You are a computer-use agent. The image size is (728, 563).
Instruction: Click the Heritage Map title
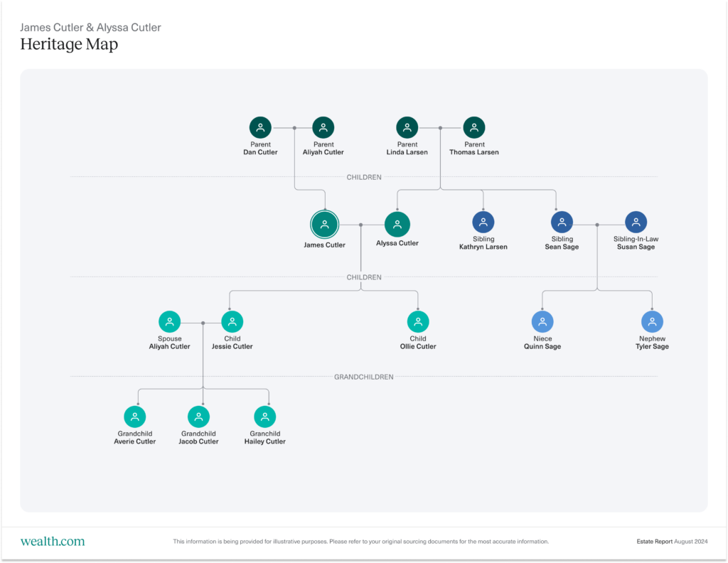pyautogui.click(x=69, y=44)
